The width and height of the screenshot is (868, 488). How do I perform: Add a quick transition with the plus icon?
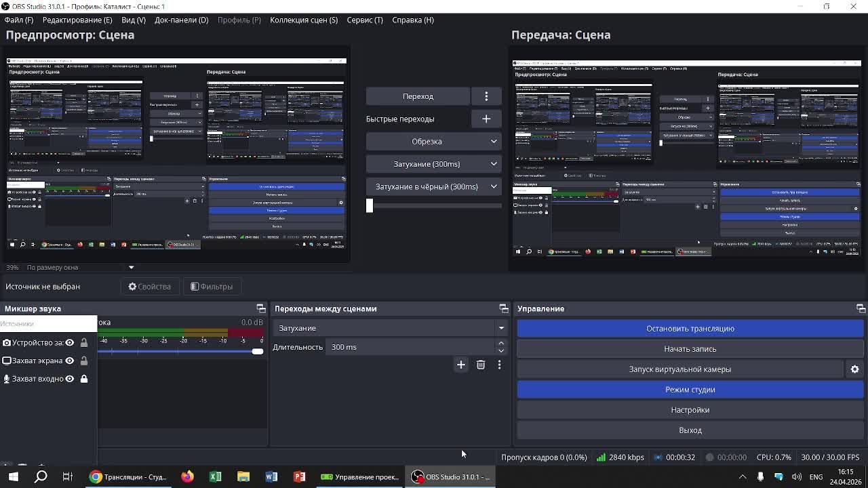point(486,119)
